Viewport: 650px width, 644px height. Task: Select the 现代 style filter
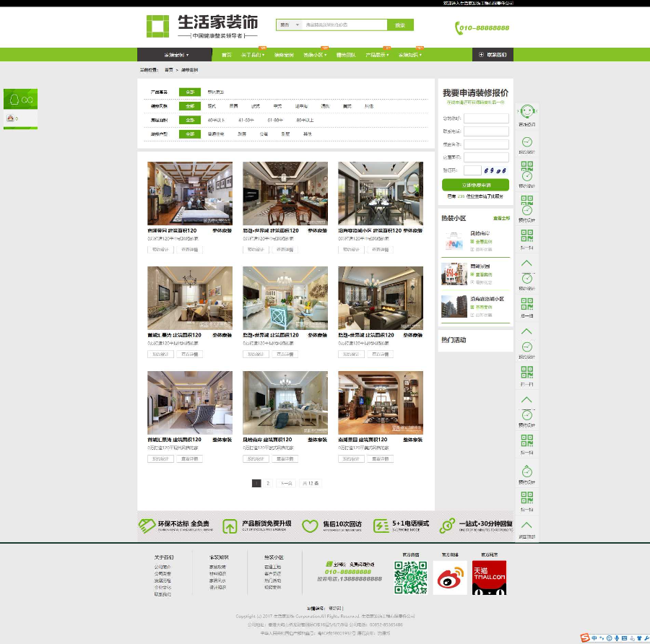click(212, 106)
